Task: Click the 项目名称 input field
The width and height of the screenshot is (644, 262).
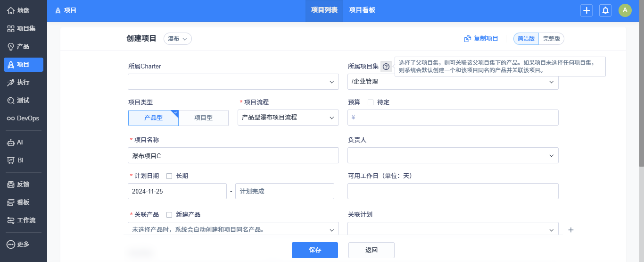Action: tap(233, 155)
